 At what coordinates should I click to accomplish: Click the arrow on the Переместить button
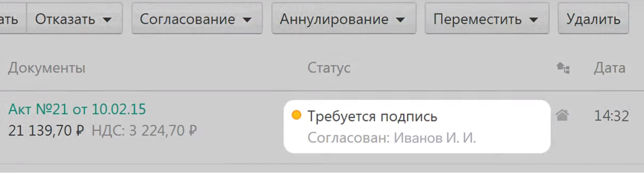coord(534,20)
